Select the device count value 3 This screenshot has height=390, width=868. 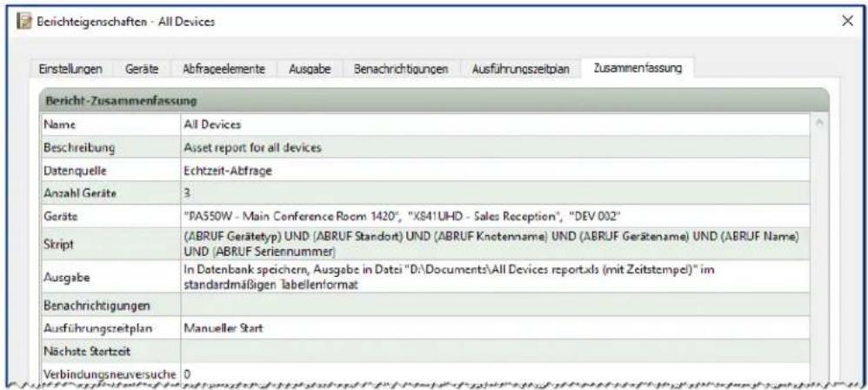pos(187,192)
